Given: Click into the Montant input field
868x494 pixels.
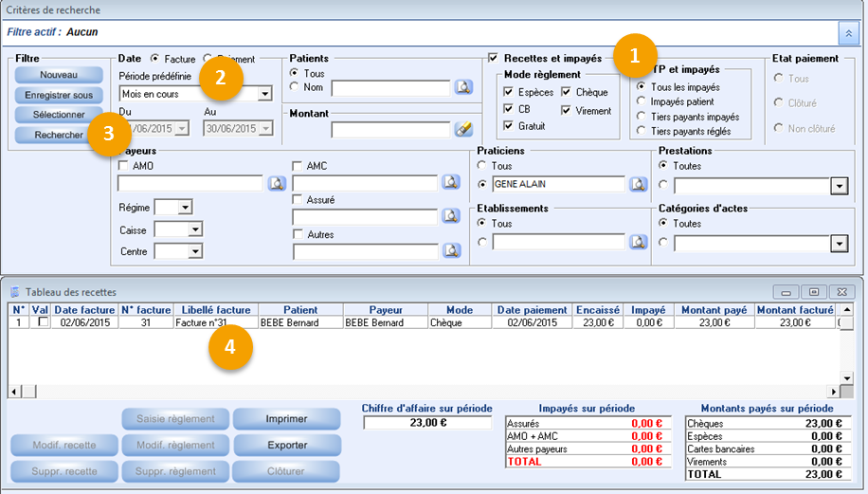Looking at the screenshot, I should point(390,130).
